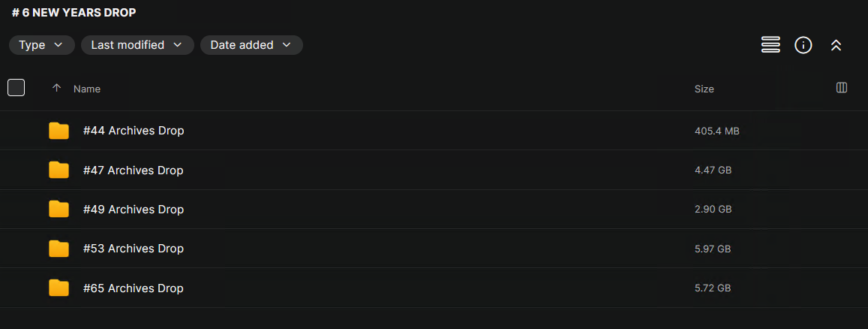Click folder icon of #47 Archives Drop
The image size is (868, 329).
pos(59,171)
